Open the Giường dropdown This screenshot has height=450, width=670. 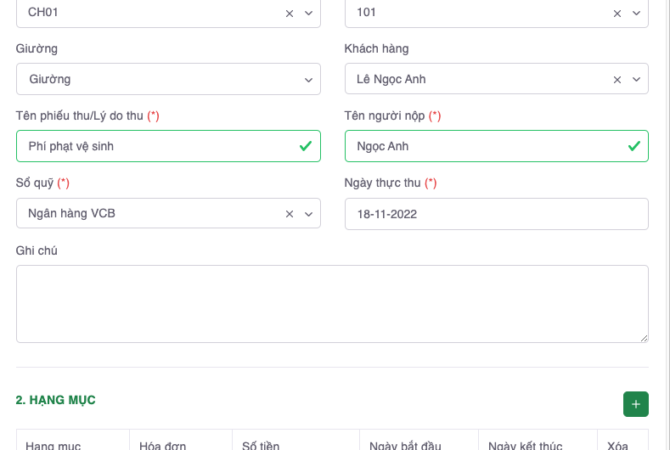point(168,79)
